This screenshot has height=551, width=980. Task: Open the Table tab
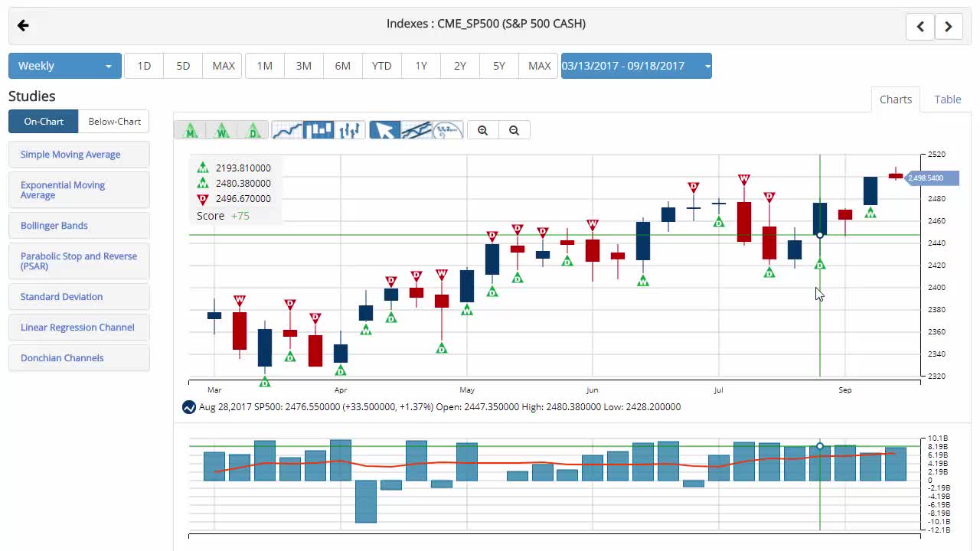coord(948,99)
